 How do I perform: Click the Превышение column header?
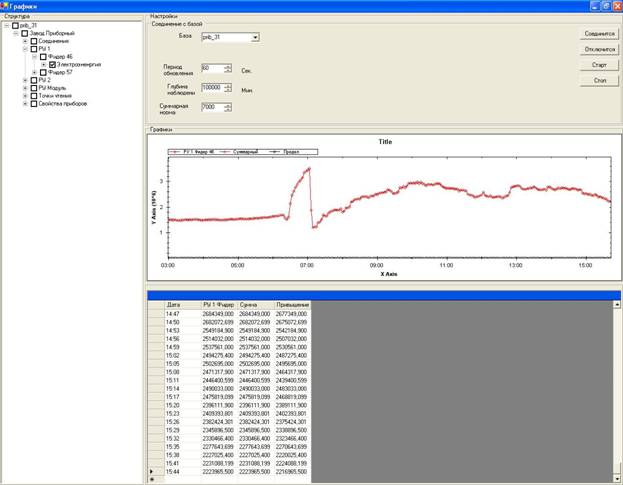coord(292,305)
